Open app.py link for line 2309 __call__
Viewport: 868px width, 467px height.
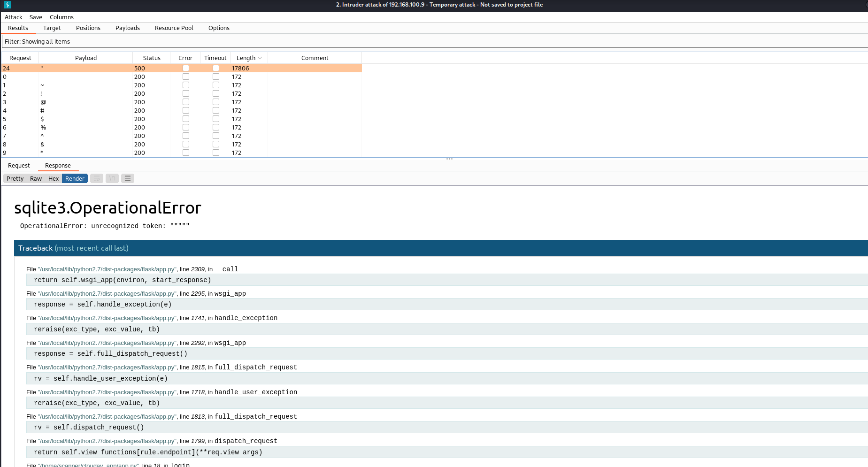107,269
